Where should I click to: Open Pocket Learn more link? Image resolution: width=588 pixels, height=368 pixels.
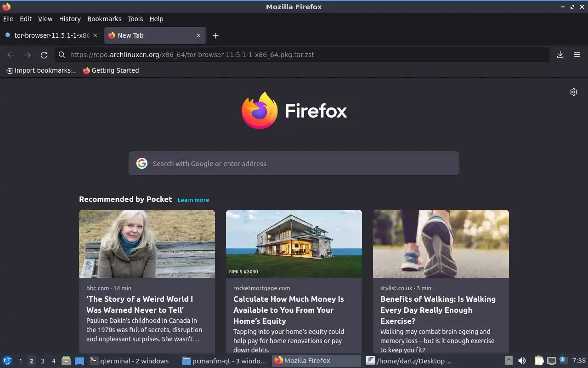click(x=193, y=200)
